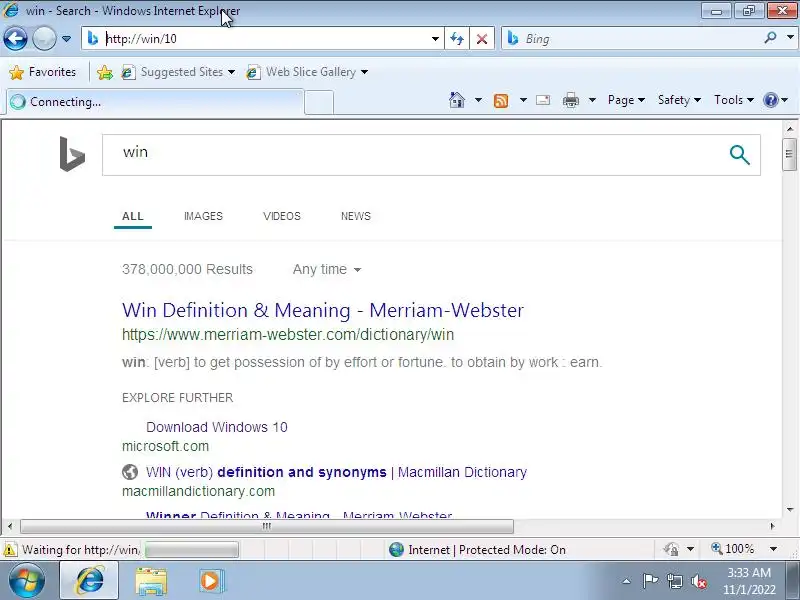Click the 100% zoom level button
The height and width of the screenshot is (600, 800).
tap(733, 549)
